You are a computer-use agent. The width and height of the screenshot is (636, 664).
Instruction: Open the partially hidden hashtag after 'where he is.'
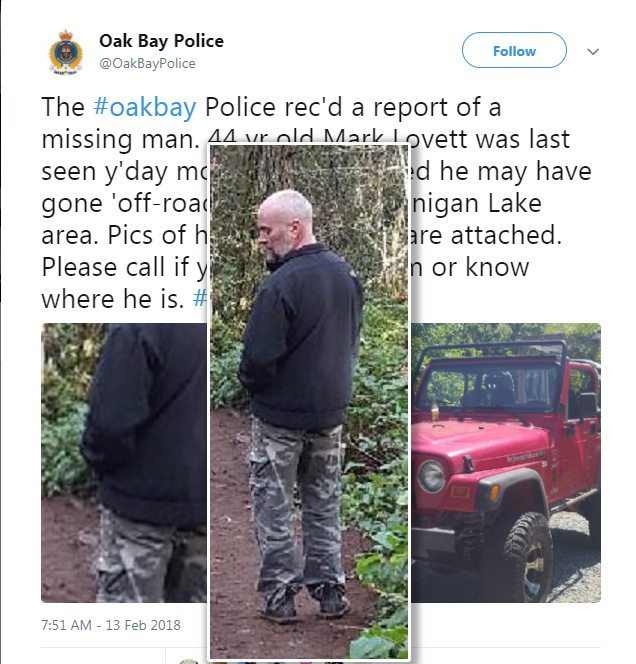coord(200,299)
